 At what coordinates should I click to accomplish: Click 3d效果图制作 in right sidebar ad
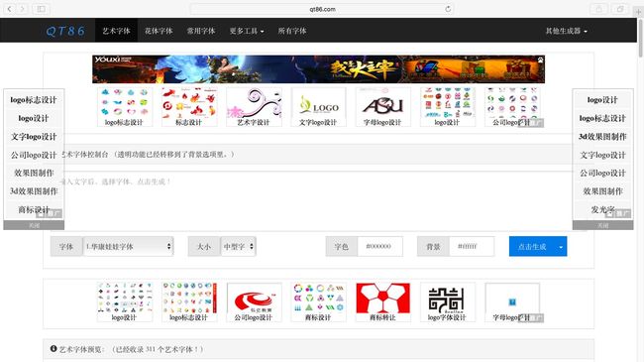(x=602, y=137)
